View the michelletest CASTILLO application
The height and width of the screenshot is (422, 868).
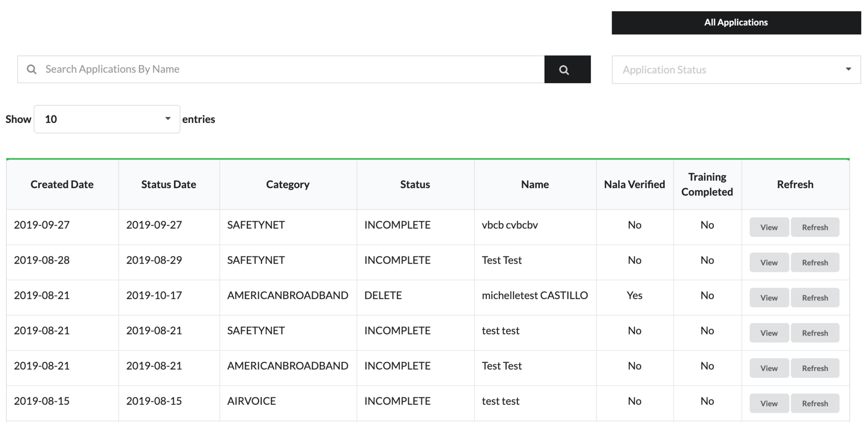(769, 298)
